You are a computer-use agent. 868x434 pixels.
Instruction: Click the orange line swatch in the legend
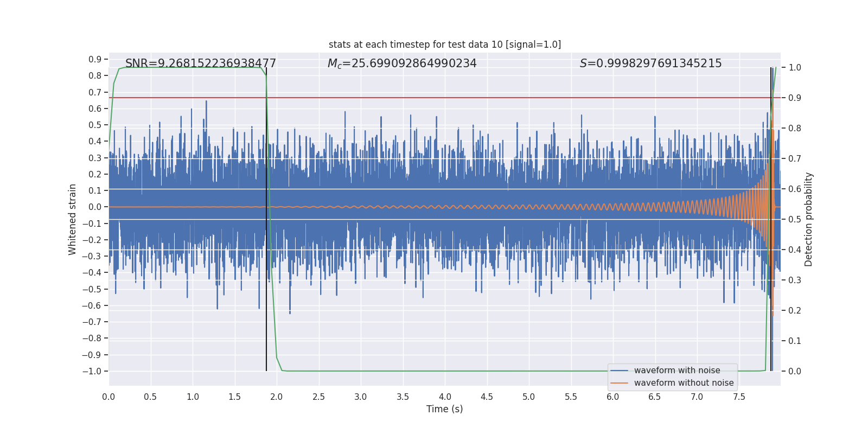[x=619, y=383]
